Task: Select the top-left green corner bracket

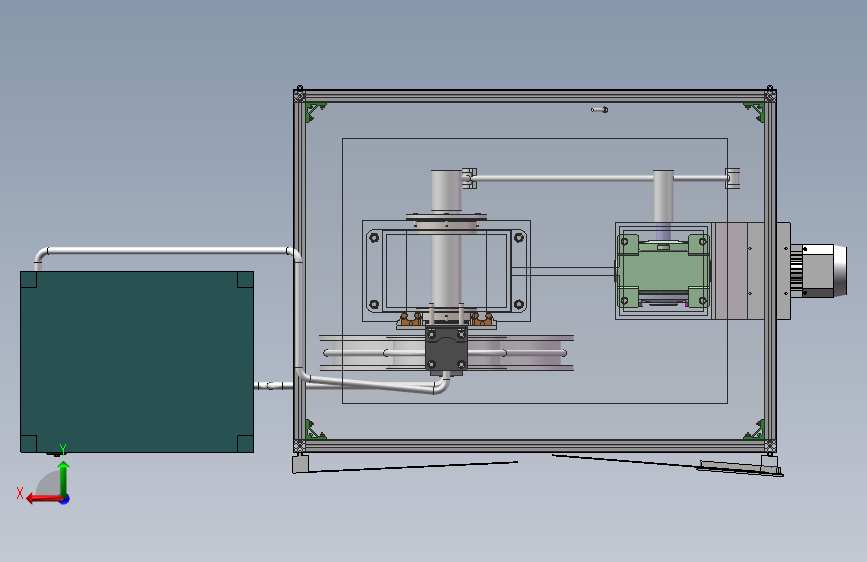Action: 314,111
